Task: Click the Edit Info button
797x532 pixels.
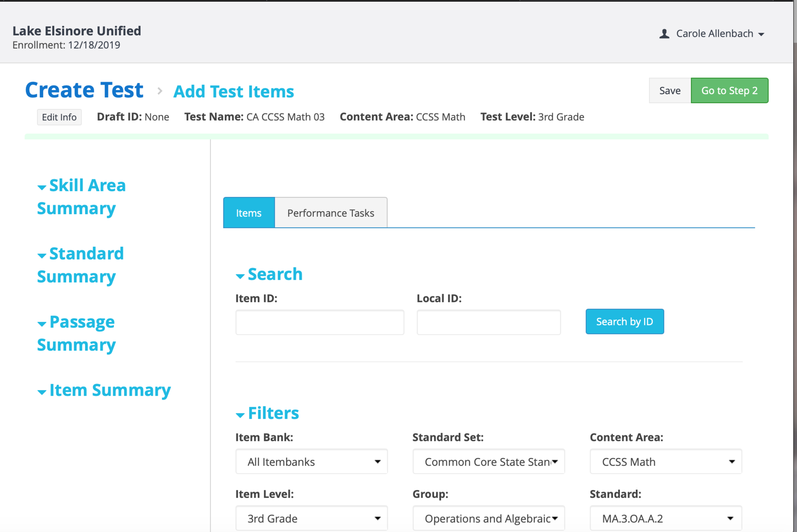Action: pos(59,117)
